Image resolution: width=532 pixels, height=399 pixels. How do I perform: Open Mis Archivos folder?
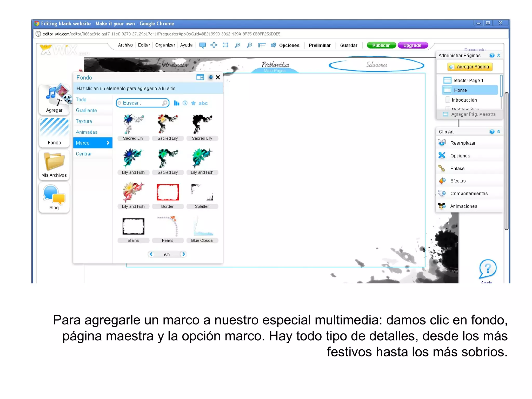click(x=54, y=164)
